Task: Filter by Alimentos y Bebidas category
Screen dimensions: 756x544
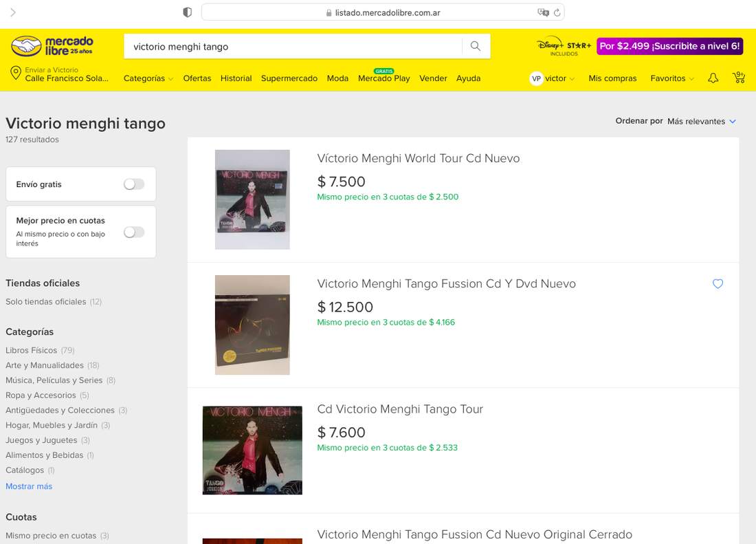Action: click(x=49, y=455)
